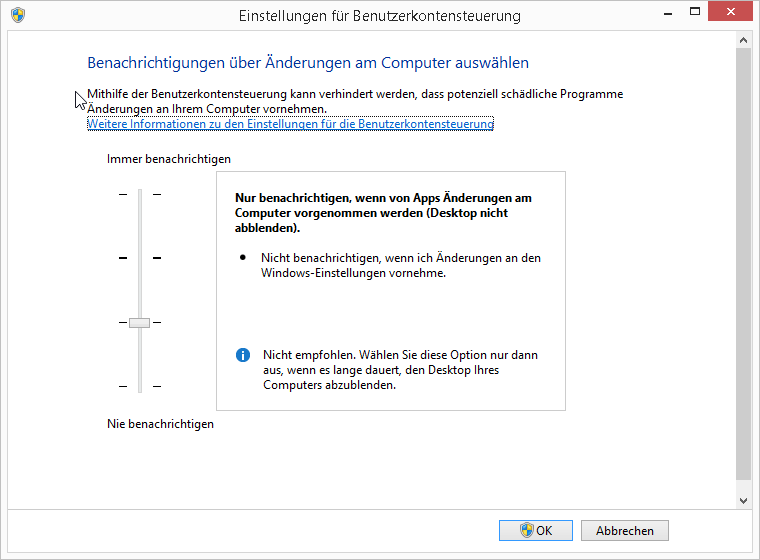Select the second-highest slider tick mark

click(x=140, y=258)
